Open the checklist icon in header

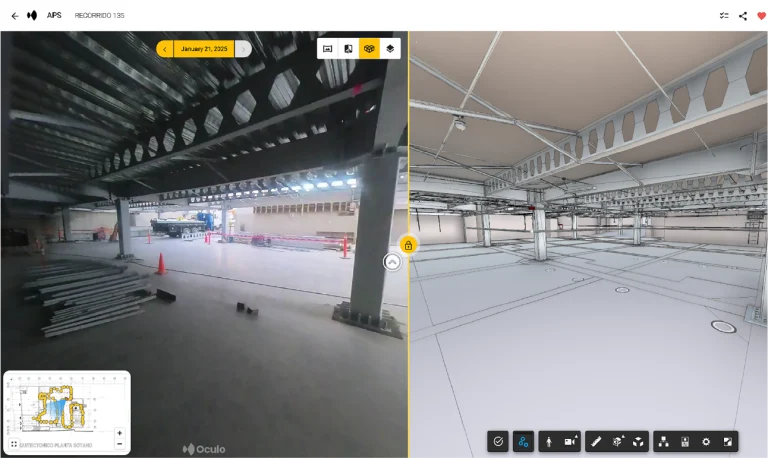(x=723, y=16)
